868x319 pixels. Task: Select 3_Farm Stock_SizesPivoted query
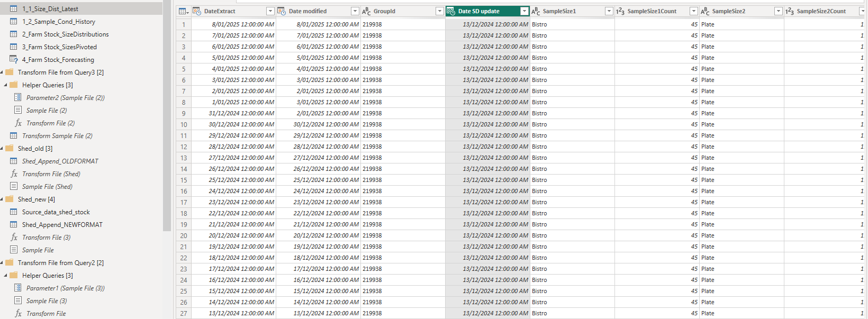(59, 47)
